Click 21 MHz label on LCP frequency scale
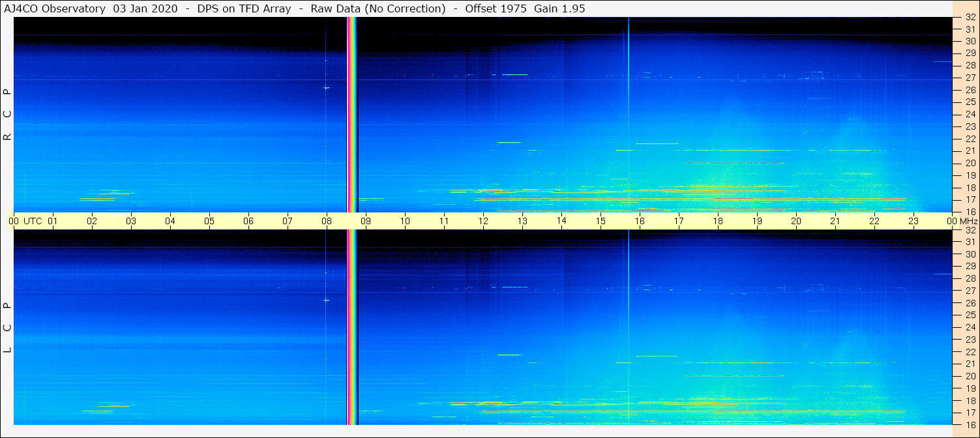This screenshot has width=980, height=438. point(970,364)
